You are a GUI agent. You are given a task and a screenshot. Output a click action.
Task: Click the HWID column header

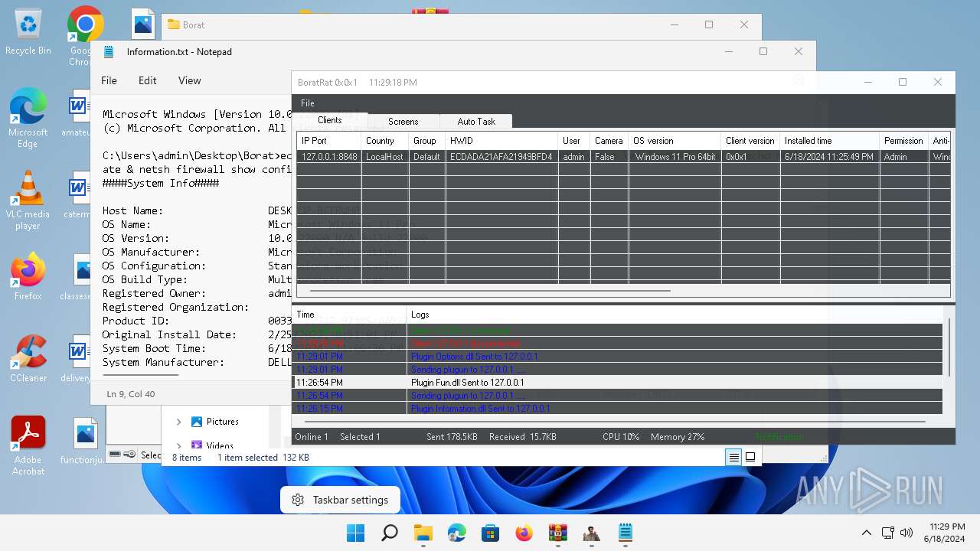502,141
